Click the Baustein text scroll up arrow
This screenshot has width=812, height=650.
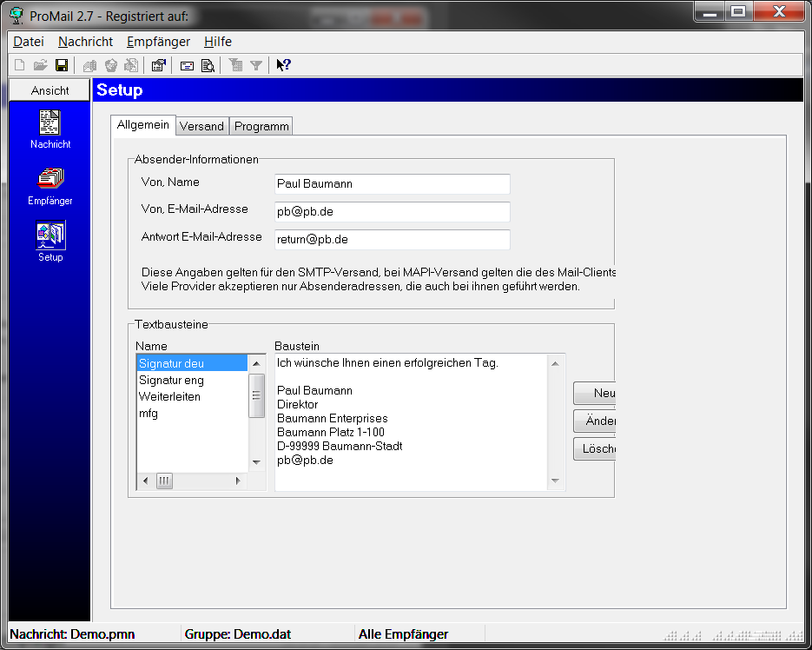pos(555,364)
